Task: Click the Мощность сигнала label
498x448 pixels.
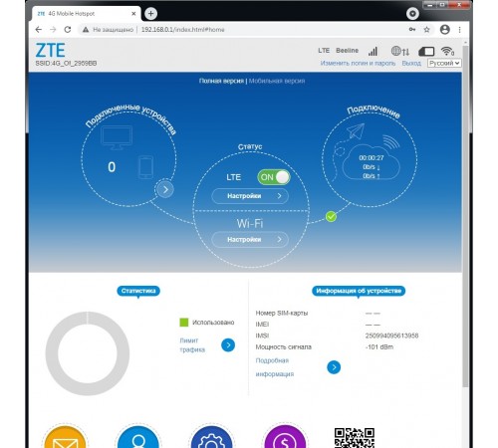Action: coord(284,346)
